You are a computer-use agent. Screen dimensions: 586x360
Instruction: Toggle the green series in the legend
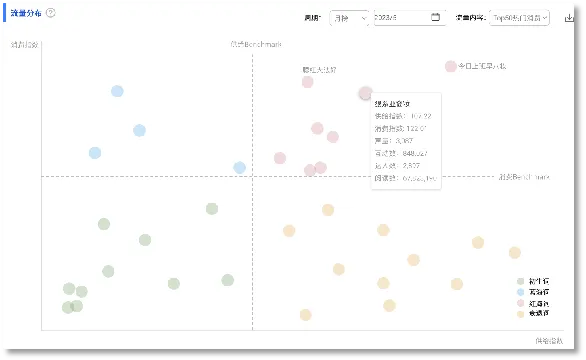pos(533,281)
